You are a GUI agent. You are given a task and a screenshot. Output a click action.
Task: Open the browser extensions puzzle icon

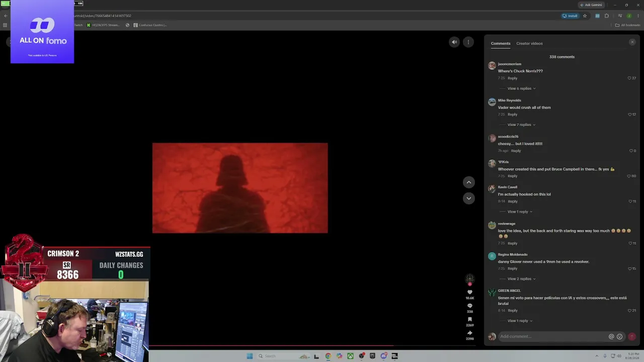point(607,16)
